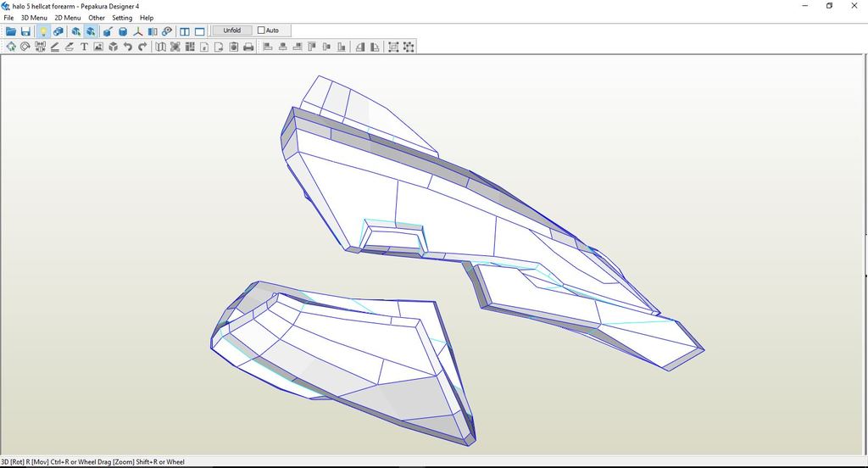Toggle the light bulb lighting icon
Viewport: 868px width, 468px height.
tap(43, 31)
